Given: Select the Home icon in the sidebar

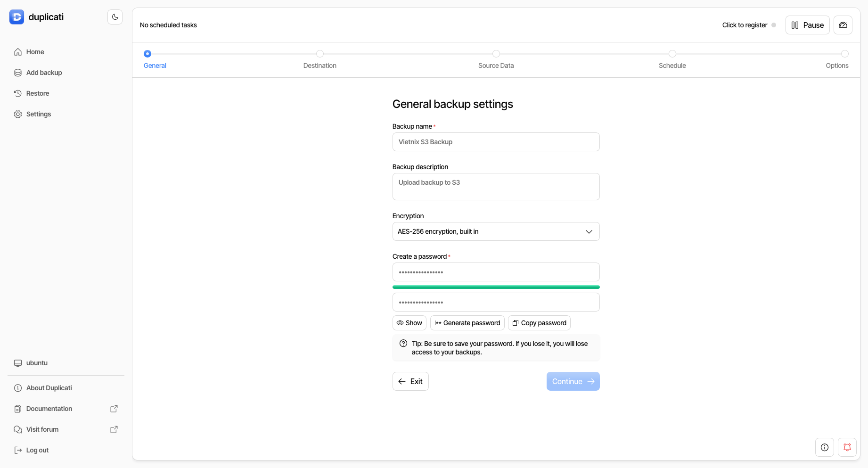Looking at the screenshot, I should click(x=17, y=52).
